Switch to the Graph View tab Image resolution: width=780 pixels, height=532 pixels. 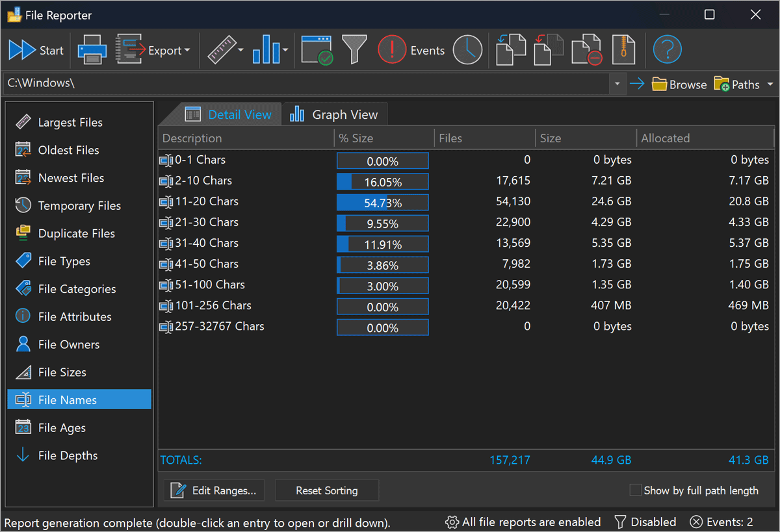click(334, 115)
